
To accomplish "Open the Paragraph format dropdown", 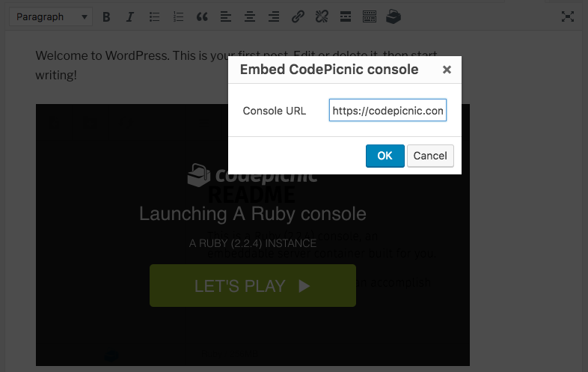I will coord(51,17).
